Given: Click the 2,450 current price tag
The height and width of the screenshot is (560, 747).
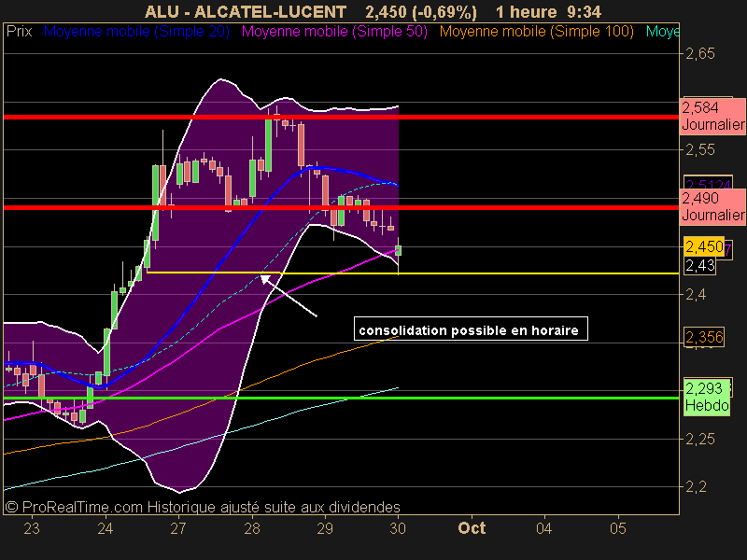Looking at the screenshot, I should coord(704,246).
